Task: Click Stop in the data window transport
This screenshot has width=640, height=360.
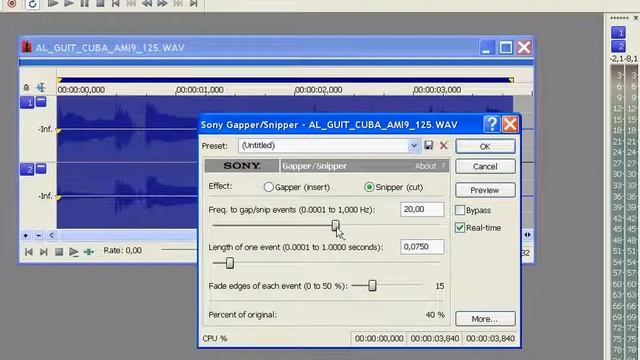Action: 59,252
